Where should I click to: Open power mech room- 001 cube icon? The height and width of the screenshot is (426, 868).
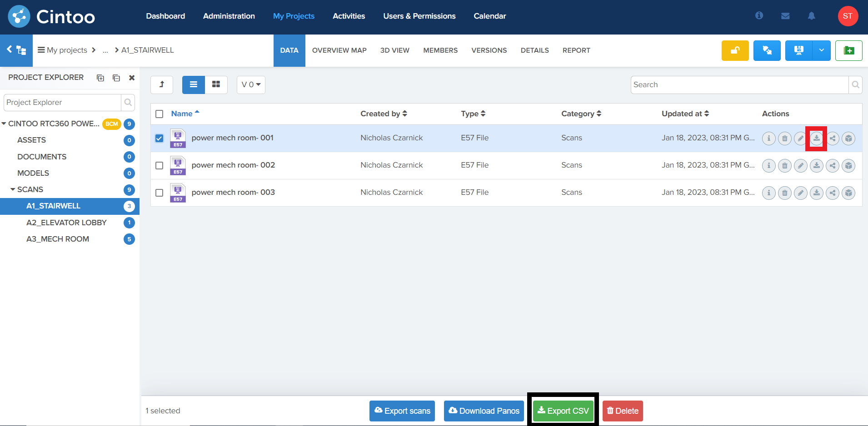tap(848, 138)
